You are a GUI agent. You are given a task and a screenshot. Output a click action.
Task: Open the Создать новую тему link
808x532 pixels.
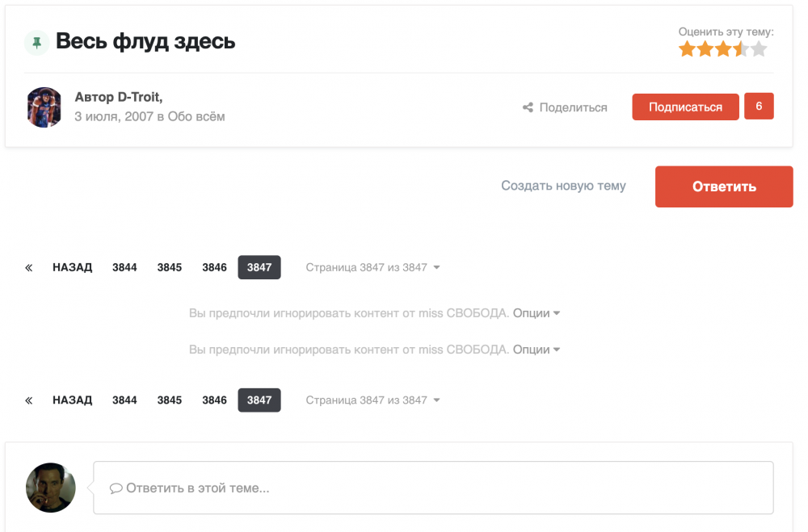point(563,186)
